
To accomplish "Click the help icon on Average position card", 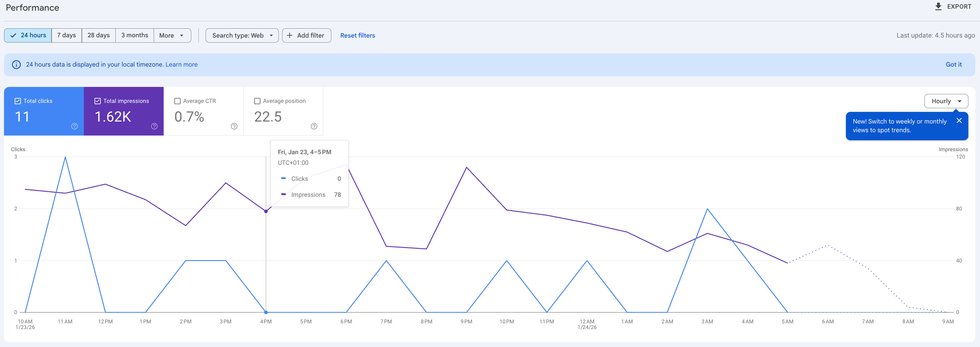I will coord(314,127).
